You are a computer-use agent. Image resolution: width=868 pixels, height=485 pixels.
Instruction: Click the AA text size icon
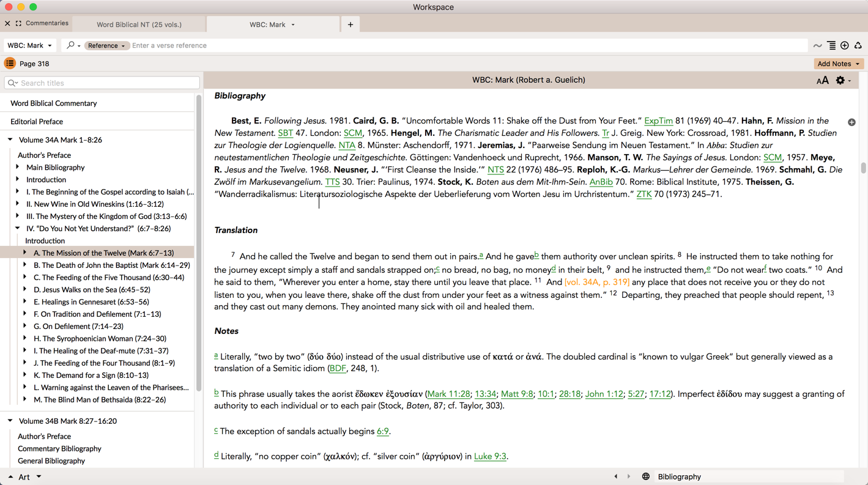click(x=823, y=81)
